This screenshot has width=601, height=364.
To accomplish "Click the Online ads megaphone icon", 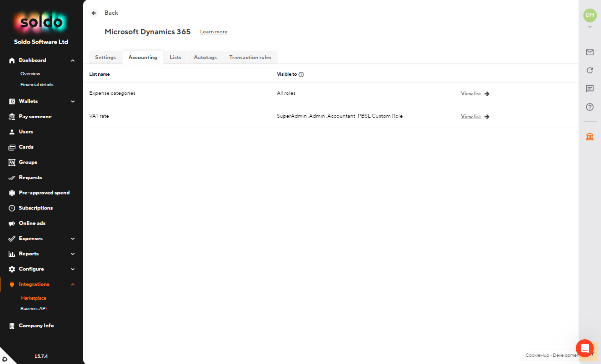I will coord(12,223).
